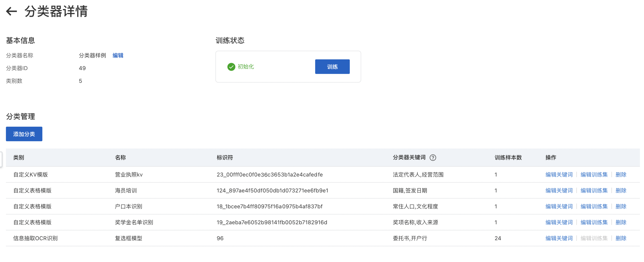The height and width of the screenshot is (262, 644).
Task: Select identifier value 96
Action: pyautogui.click(x=220, y=238)
